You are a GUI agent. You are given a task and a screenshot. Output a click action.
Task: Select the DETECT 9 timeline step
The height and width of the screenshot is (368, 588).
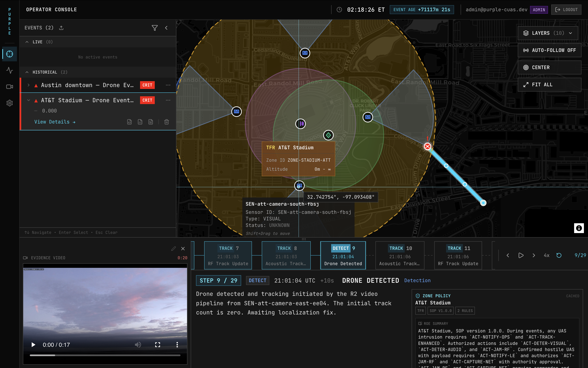[343, 255]
